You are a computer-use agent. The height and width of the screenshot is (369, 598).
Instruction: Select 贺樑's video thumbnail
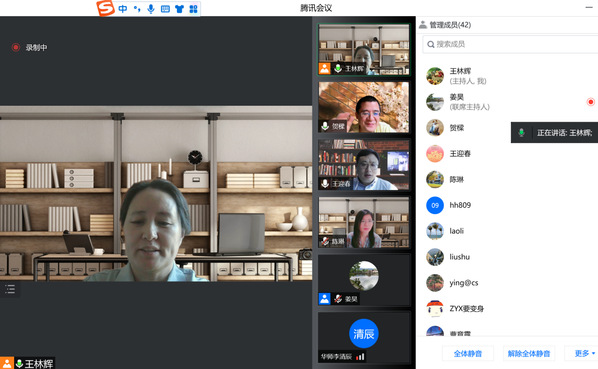(x=364, y=107)
